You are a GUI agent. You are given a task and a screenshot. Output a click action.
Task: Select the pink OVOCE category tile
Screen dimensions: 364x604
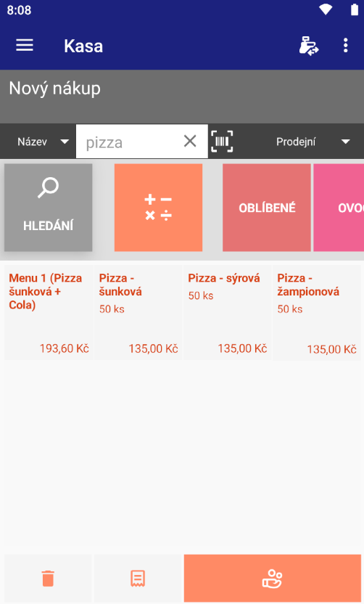pos(339,208)
